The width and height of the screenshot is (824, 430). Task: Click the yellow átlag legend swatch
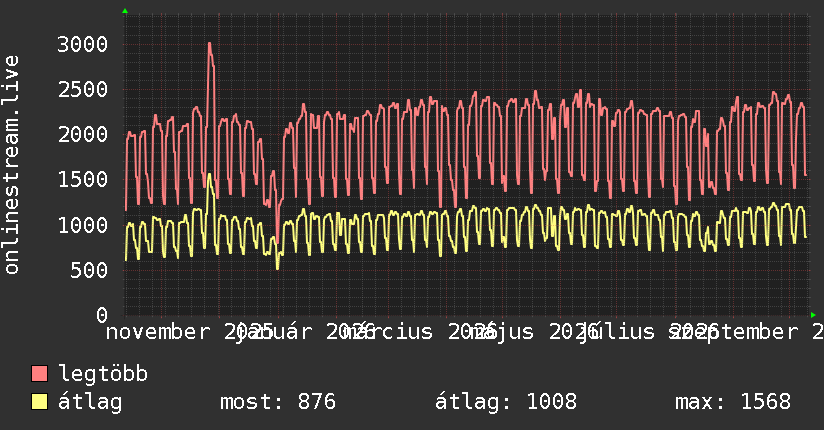(x=39, y=401)
